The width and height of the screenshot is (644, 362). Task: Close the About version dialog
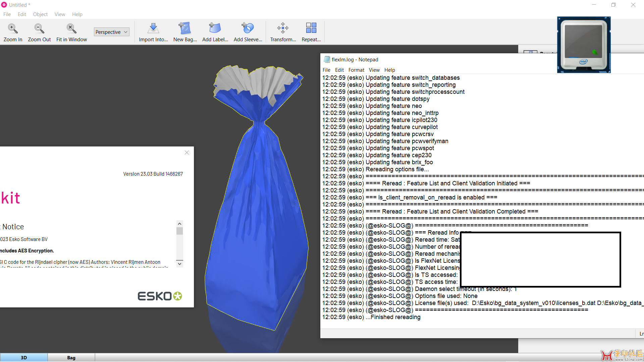187,153
